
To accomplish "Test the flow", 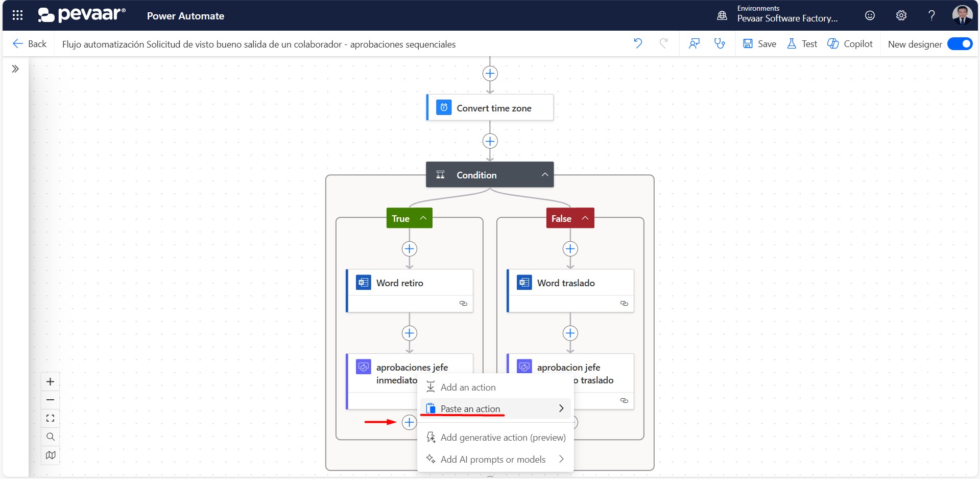I will (802, 44).
